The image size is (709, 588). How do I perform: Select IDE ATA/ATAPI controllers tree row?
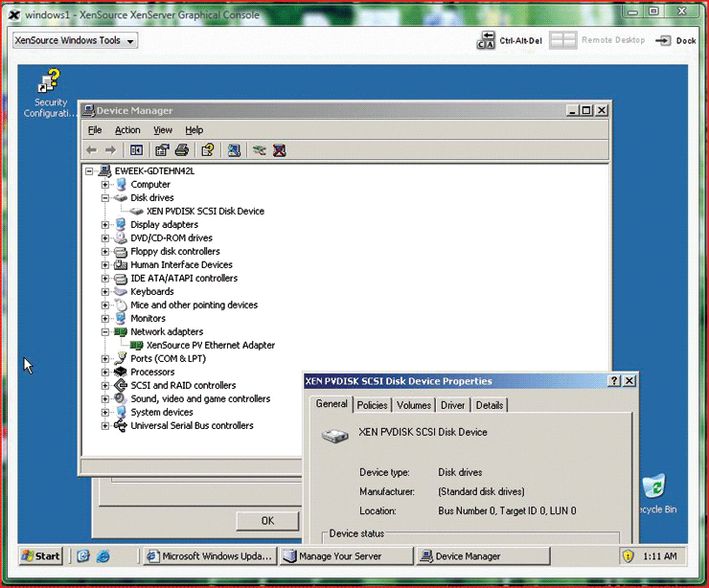[184, 279]
